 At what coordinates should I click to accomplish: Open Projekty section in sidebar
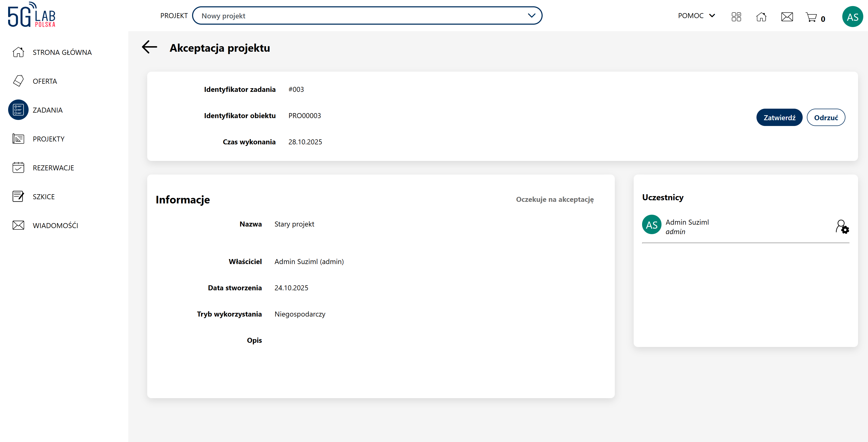(49, 139)
